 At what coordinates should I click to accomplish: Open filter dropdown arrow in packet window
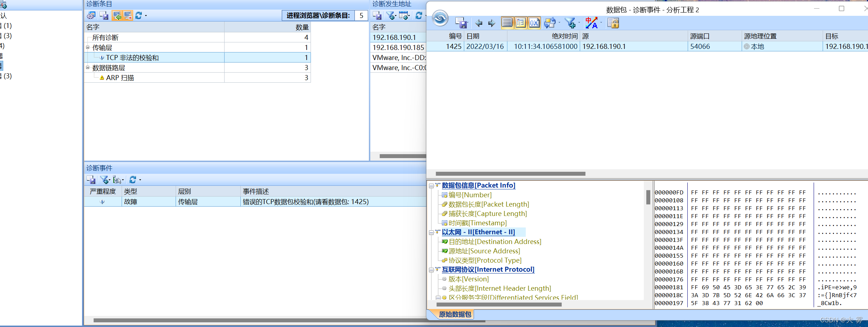579,23
